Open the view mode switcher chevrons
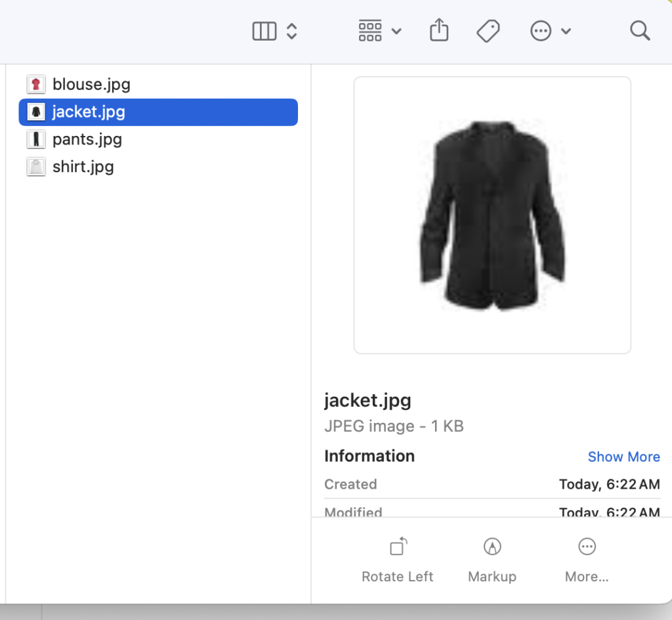The height and width of the screenshot is (620, 672). point(292,31)
